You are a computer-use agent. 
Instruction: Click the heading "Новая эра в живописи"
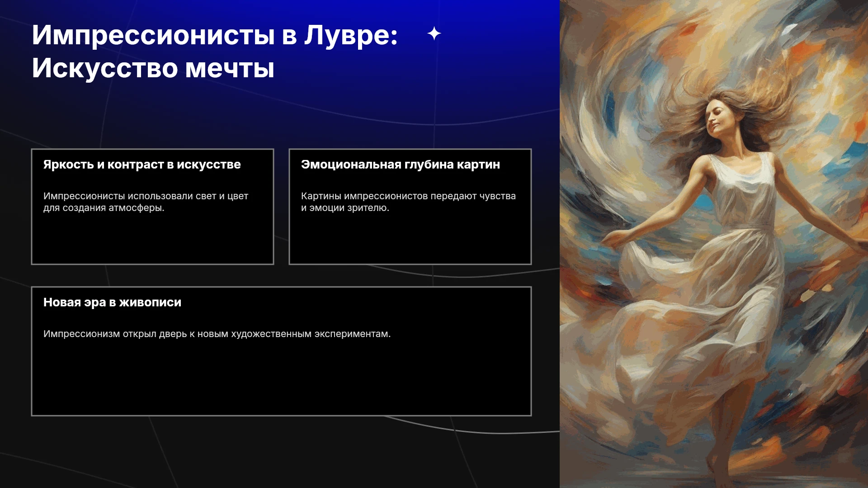[x=112, y=302]
